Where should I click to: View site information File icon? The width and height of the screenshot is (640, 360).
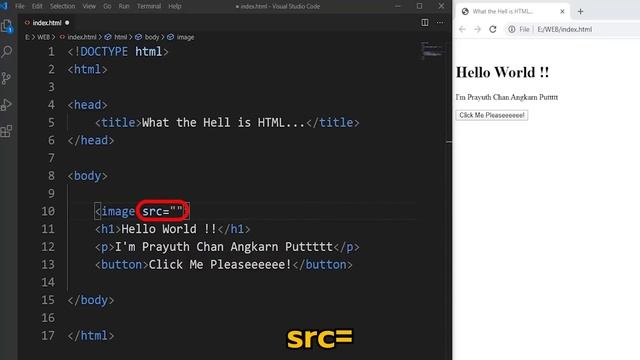click(x=511, y=29)
